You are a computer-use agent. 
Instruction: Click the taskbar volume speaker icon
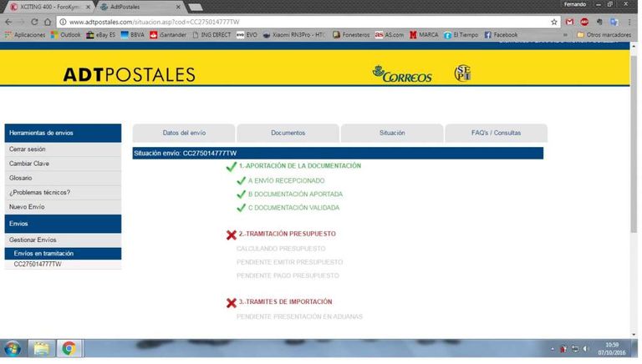point(585,348)
